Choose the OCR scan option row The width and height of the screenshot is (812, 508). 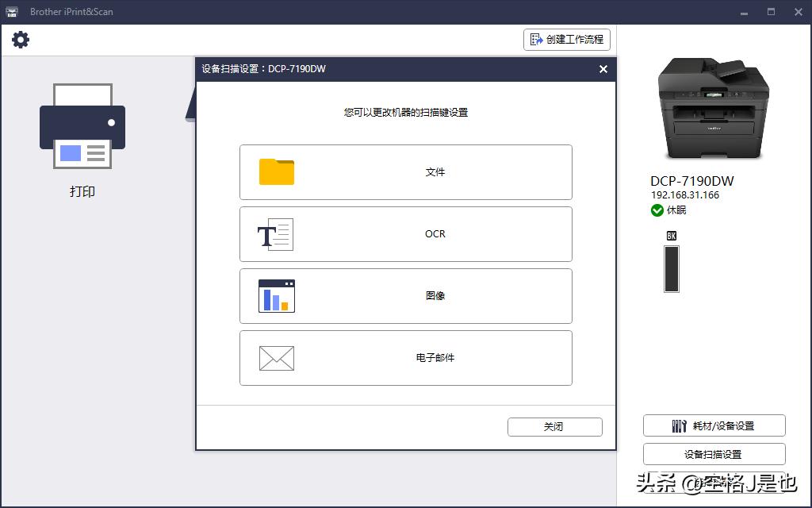tap(405, 233)
